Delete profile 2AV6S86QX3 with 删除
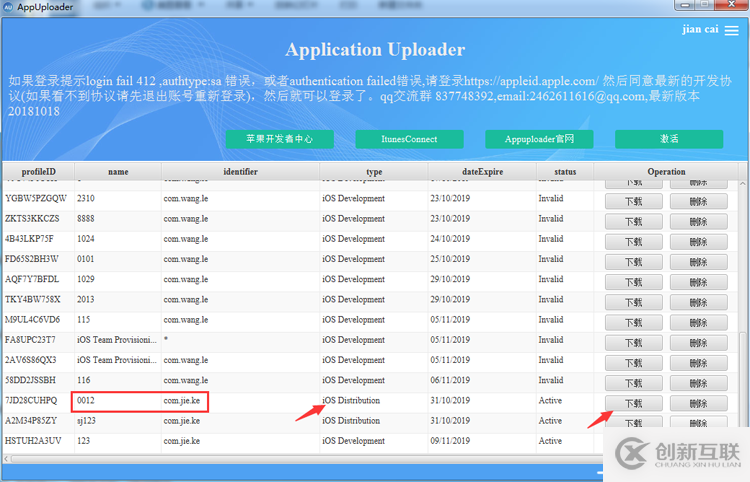Viewport: 750px width, 482px height. tap(698, 363)
